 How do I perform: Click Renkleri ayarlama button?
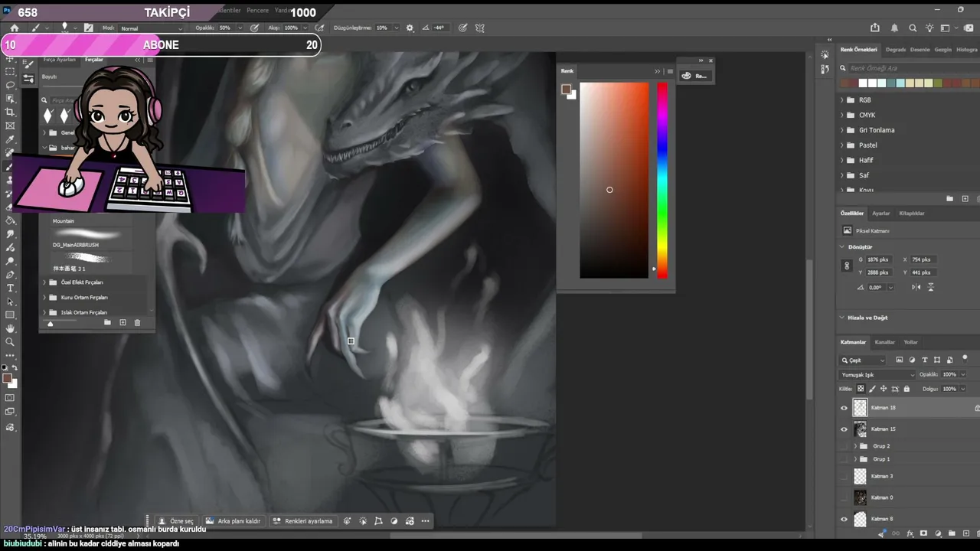[x=303, y=521]
